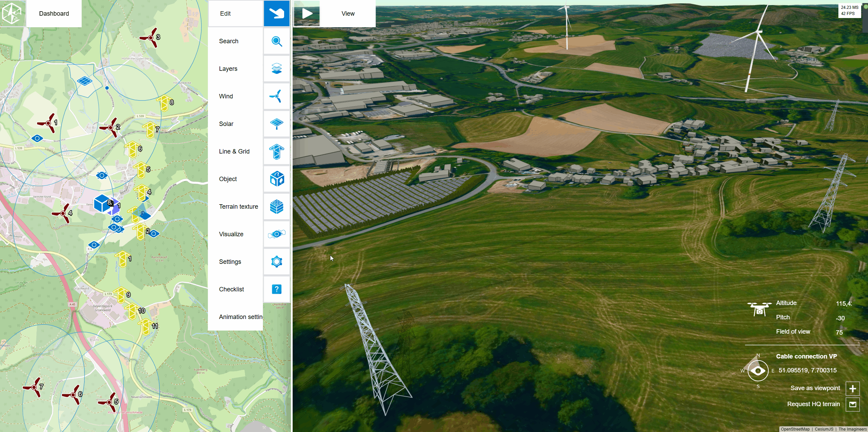Screen dimensions: 868x432
Task: Click the Request HQ terrain text
Action: 814,404
